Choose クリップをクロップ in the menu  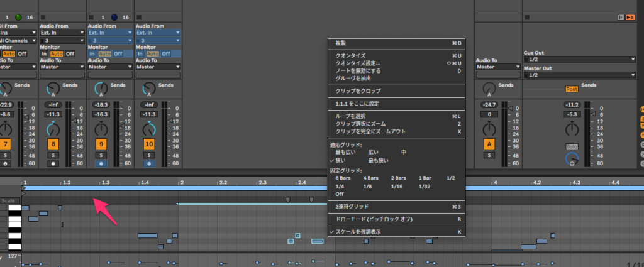[358, 91]
